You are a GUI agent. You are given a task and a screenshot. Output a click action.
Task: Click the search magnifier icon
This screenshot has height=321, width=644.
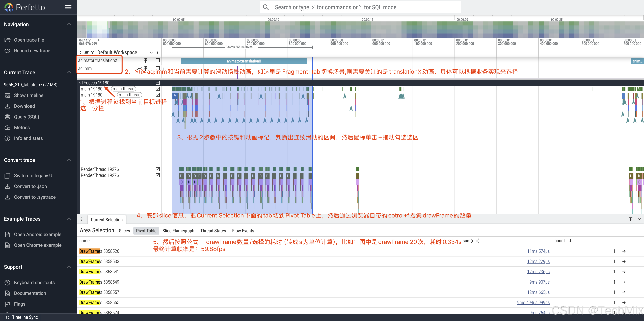click(x=266, y=7)
